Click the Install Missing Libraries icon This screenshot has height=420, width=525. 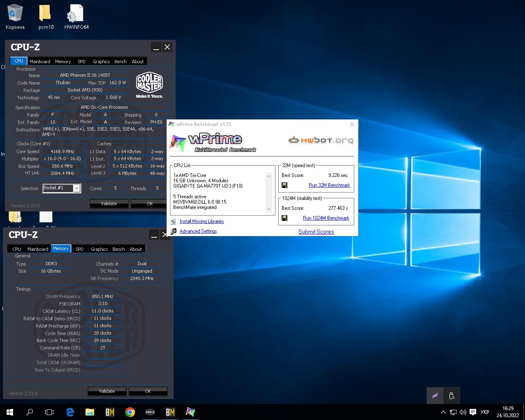tap(173, 221)
